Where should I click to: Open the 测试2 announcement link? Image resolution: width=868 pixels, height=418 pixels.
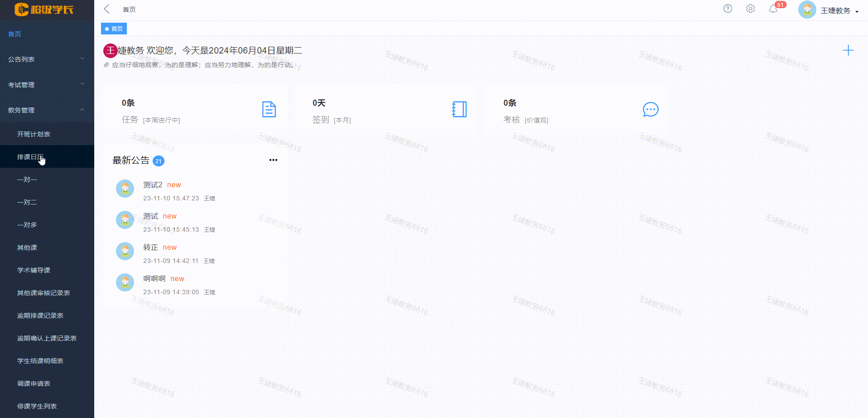coord(152,185)
